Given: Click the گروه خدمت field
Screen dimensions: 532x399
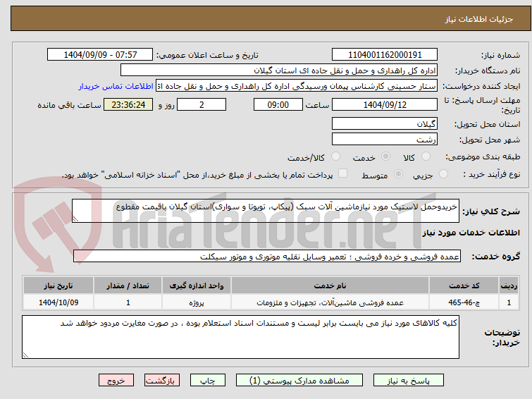Looking at the screenshot, I should tap(267, 256).
